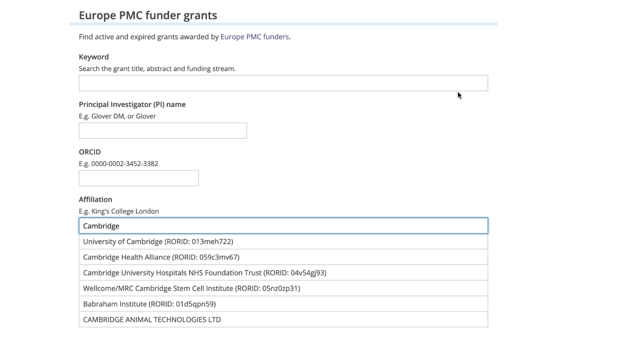This screenshot has height=342, width=644.
Task: Click the hint E.g. King's College London
Action: (119, 211)
